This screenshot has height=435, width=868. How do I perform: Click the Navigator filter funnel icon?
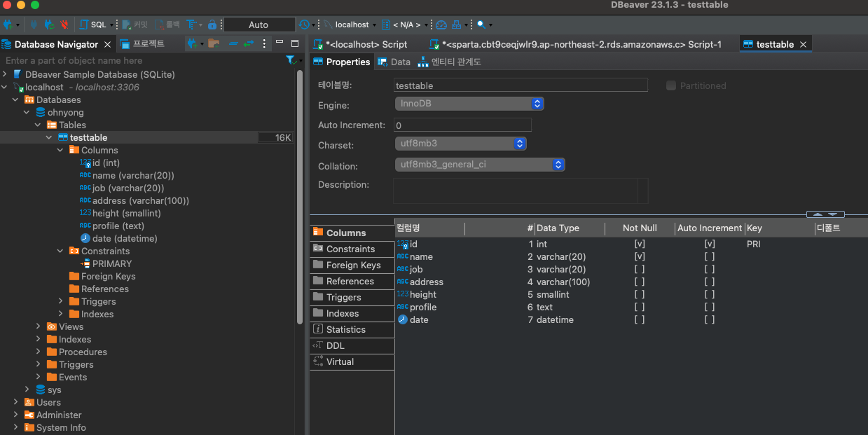coord(291,61)
